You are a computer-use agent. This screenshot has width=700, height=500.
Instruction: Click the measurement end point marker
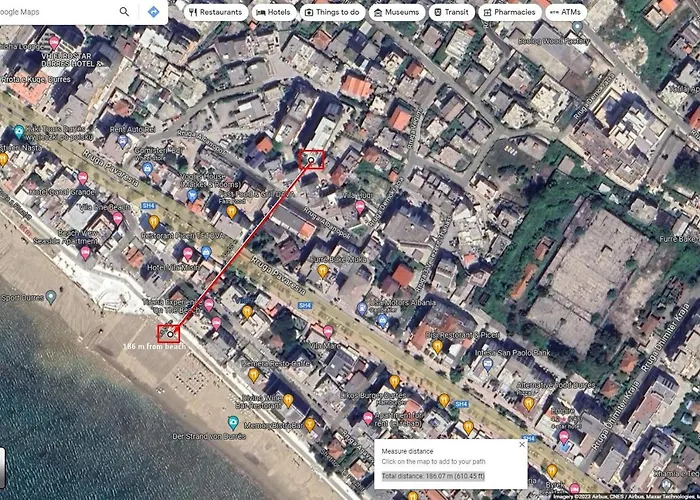312,159
